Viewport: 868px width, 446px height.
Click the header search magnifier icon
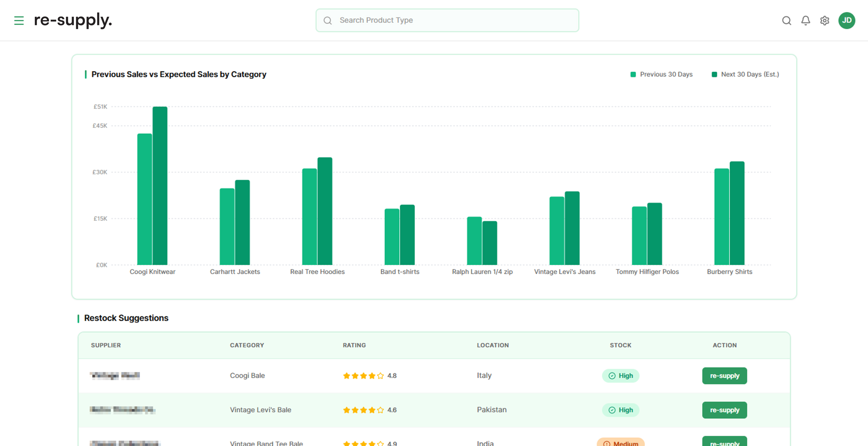786,21
